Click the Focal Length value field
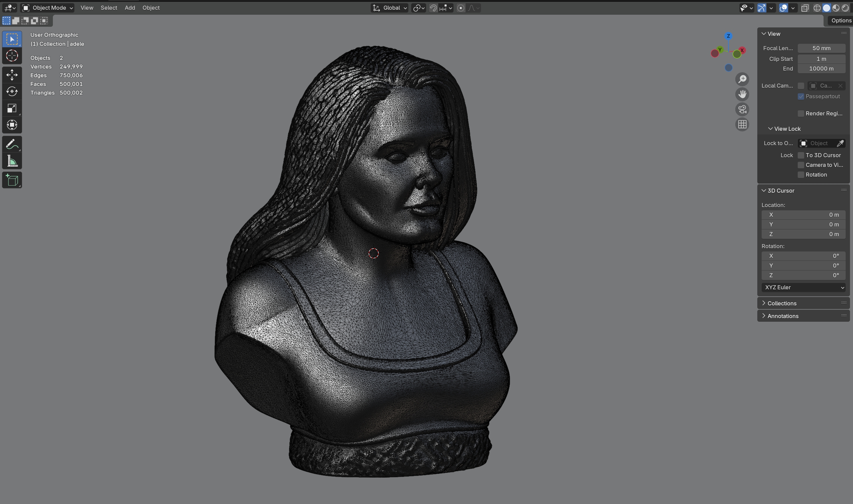853x504 pixels. 821,48
